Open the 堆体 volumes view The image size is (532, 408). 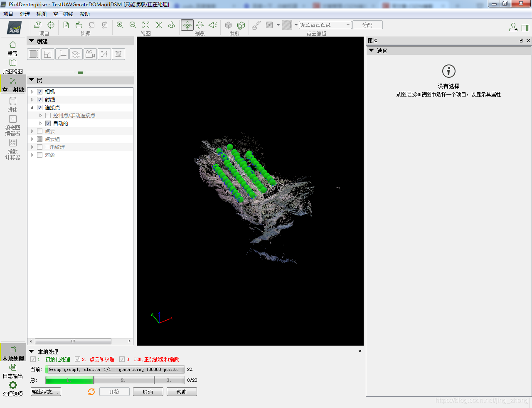tap(13, 105)
